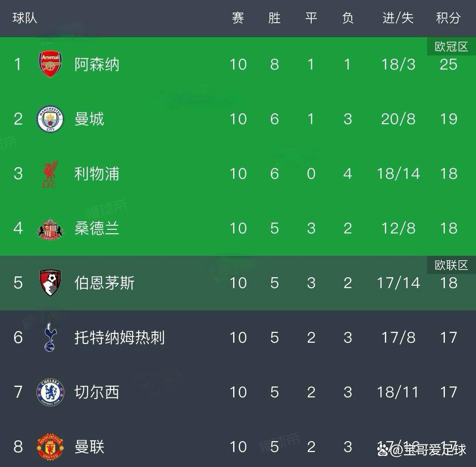Tap the 欧冠区 zone label
The image size is (476, 467).
[x=451, y=47]
